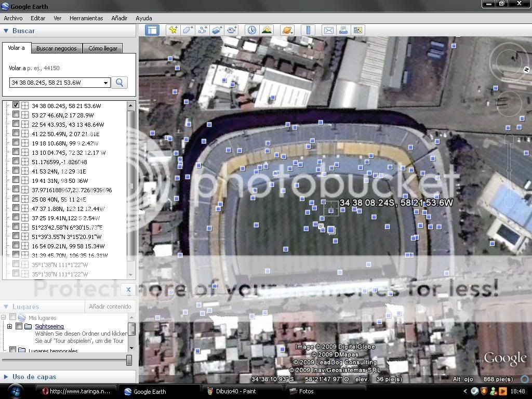Click Wikipedia W marker on the field

321,226
